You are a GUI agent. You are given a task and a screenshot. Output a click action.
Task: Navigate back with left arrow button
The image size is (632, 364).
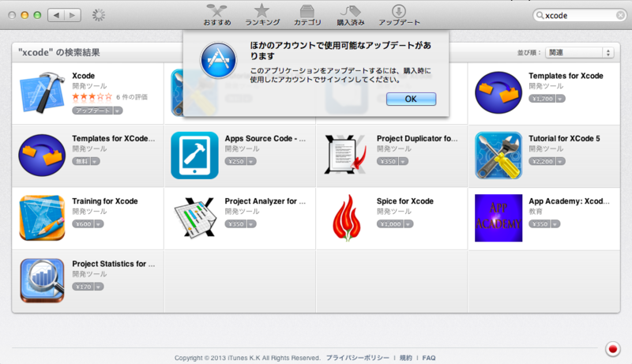56,15
